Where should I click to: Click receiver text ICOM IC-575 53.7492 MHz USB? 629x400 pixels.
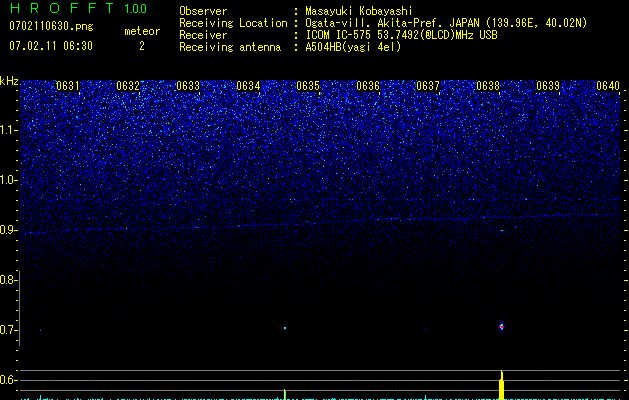[x=401, y=35]
